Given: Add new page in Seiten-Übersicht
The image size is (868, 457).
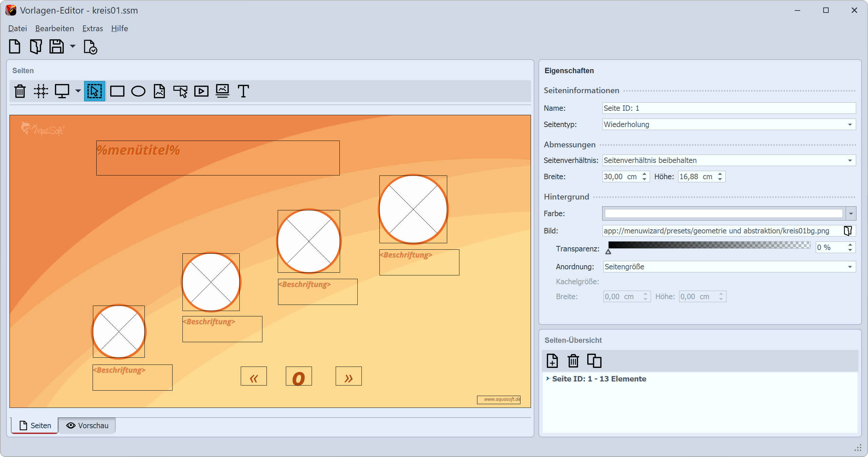Looking at the screenshot, I should [x=552, y=361].
